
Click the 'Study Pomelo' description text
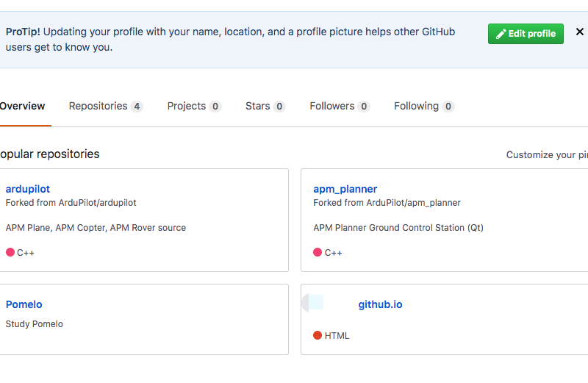click(x=34, y=324)
